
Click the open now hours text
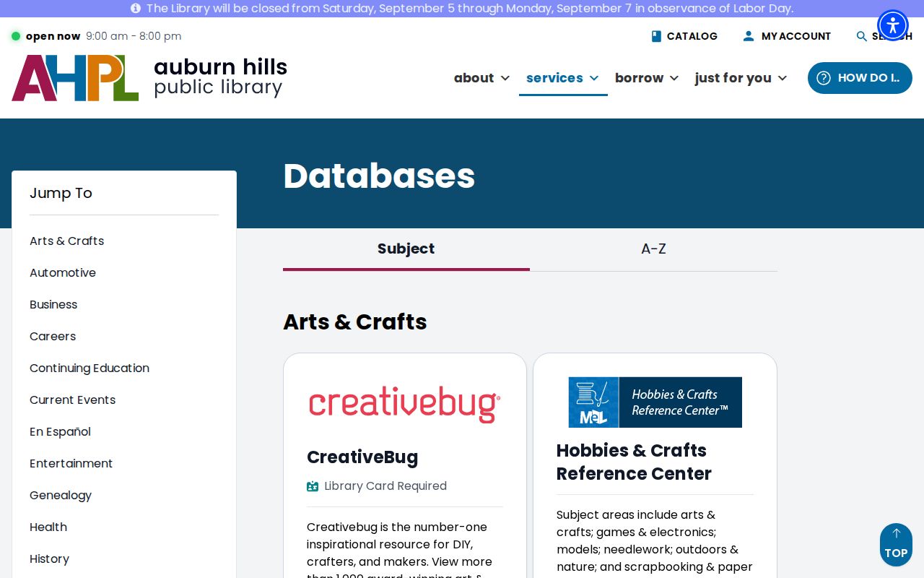(x=104, y=36)
